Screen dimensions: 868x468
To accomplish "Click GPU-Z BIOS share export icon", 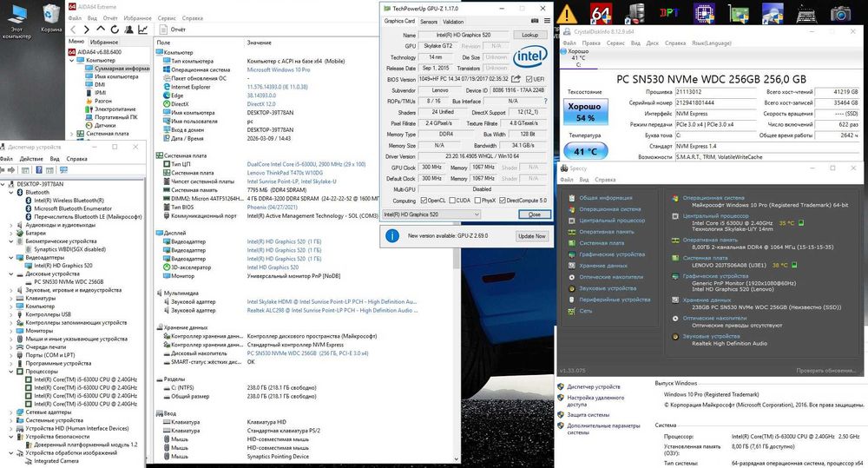I will click(x=516, y=79).
